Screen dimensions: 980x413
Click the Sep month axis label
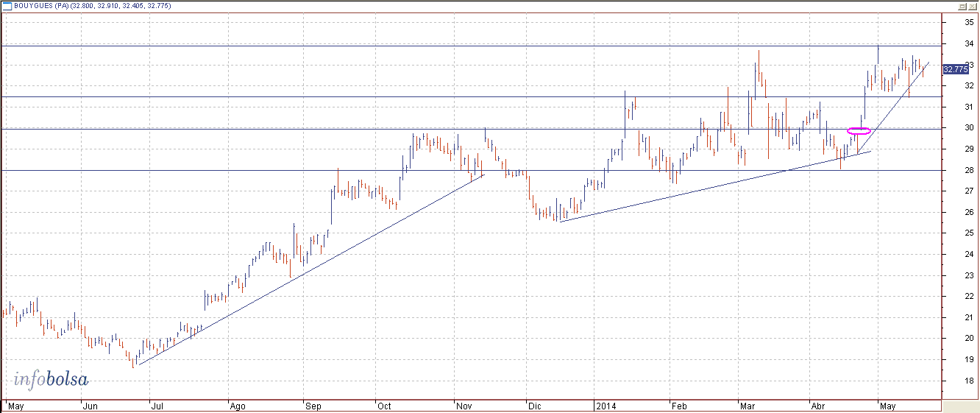pyautogui.click(x=313, y=406)
